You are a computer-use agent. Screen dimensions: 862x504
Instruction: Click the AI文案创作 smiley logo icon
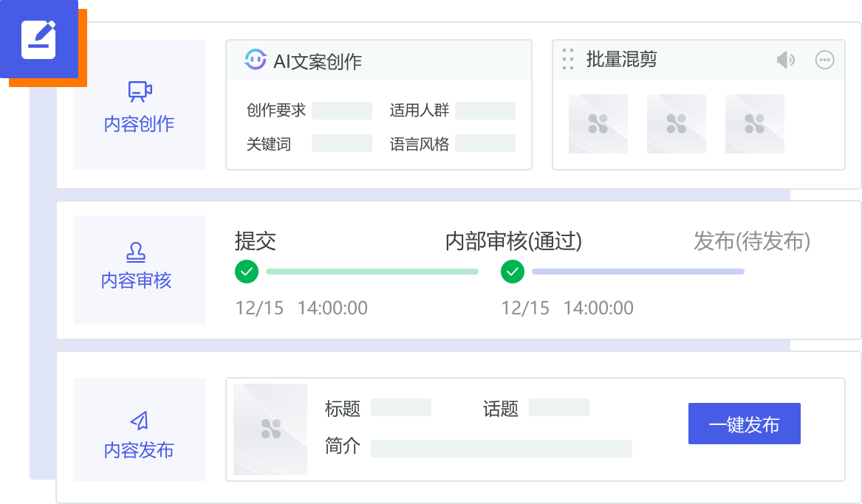click(x=256, y=60)
